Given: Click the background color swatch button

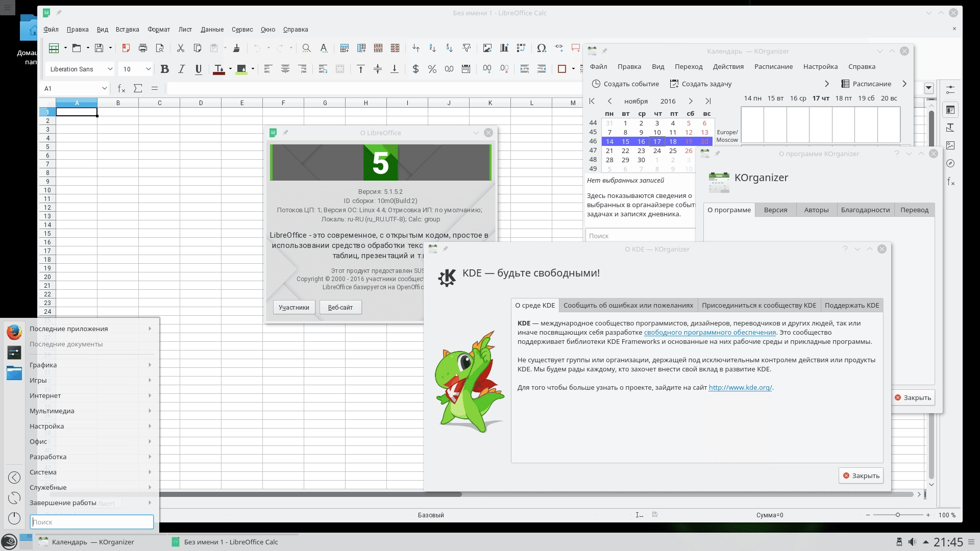Looking at the screenshot, I should click(241, 69).
